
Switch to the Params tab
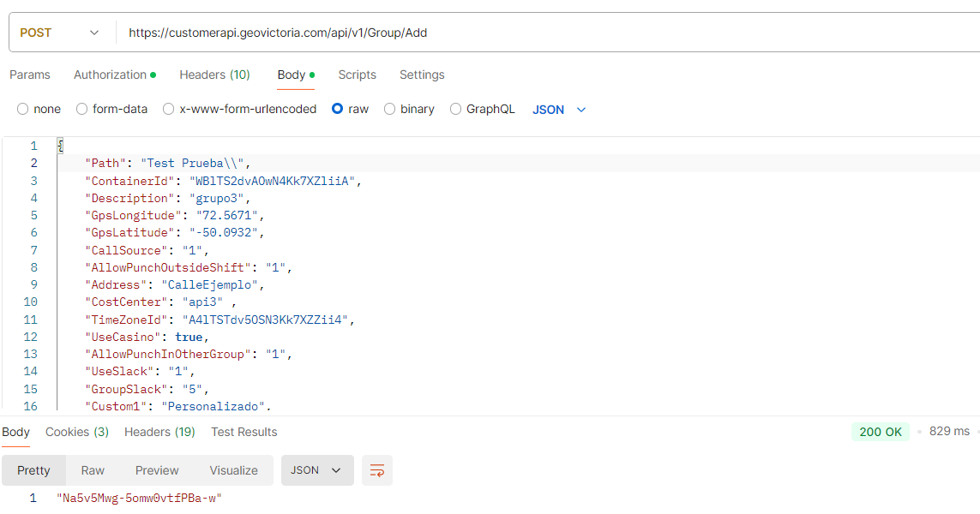30,75
